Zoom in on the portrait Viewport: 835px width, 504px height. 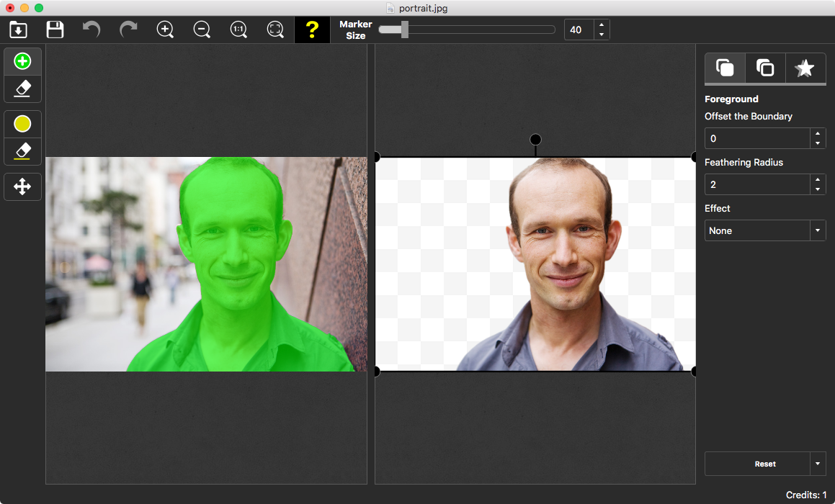point(165,30)
